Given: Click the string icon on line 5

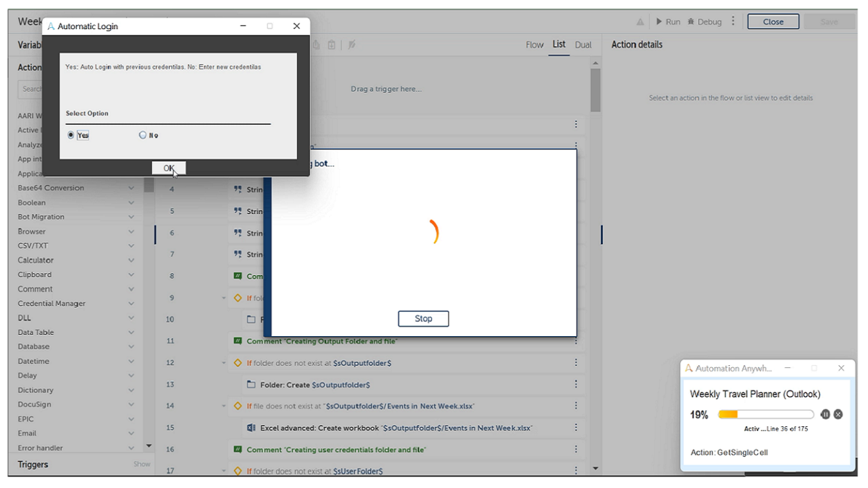Looking at the screenshot, I should tap(238, 211).
